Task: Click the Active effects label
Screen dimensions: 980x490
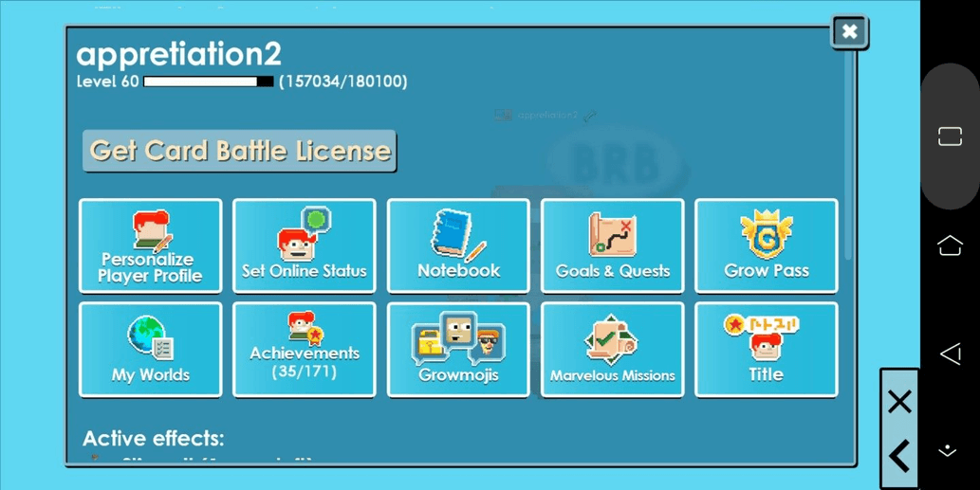Action: pos(153,438)
